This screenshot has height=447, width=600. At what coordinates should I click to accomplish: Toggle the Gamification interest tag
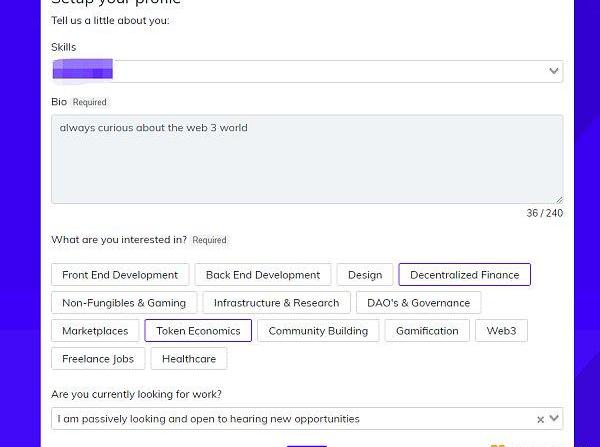click(427, 331)
